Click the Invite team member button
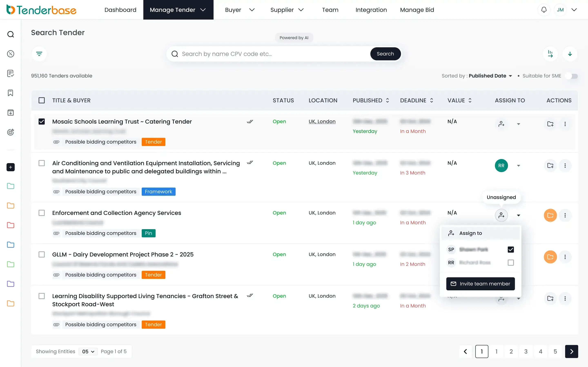Screen dimensions: 588x367 pyautogui.click(x=480, y=284)
